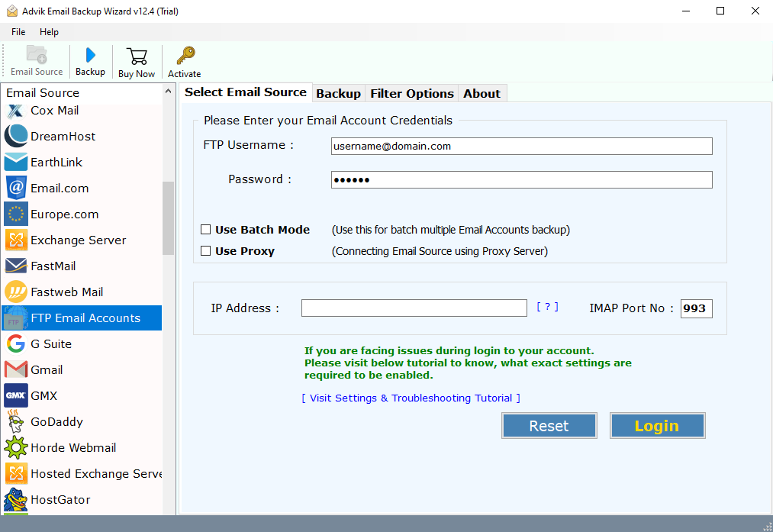
Task: Open the File menu
Action: [18, 31]
